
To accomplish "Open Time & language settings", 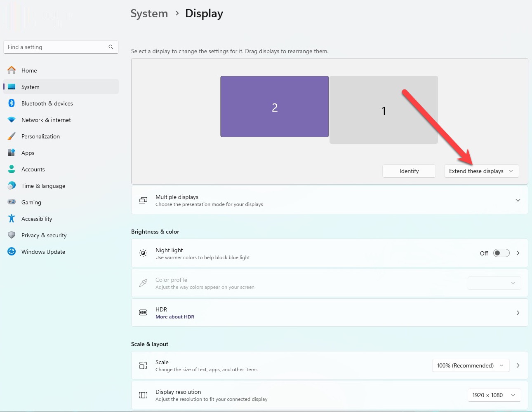I will pyautogui.click(x=43, y=186).
